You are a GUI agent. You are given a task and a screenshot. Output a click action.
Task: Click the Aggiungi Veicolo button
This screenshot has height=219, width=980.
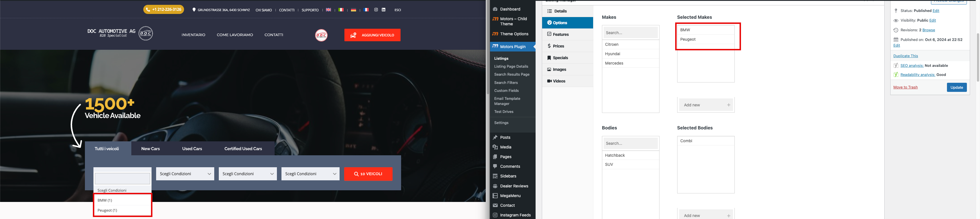tap(372, 35)
